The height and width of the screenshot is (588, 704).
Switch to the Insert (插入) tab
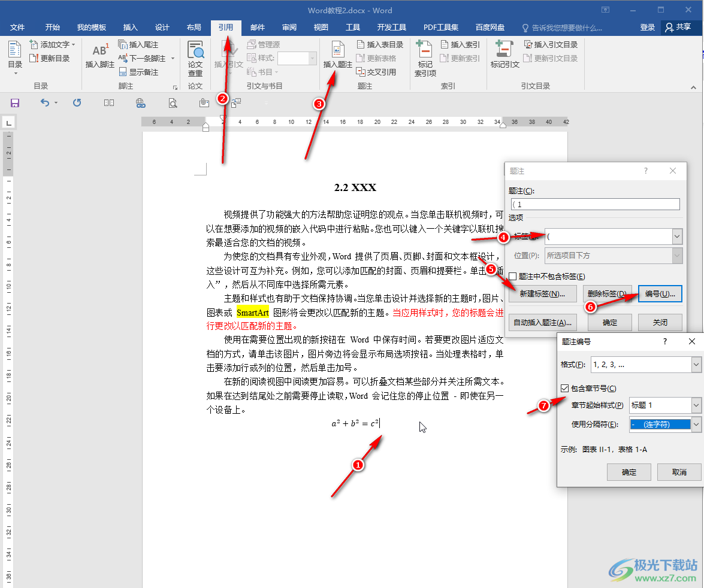pos(130,28)
